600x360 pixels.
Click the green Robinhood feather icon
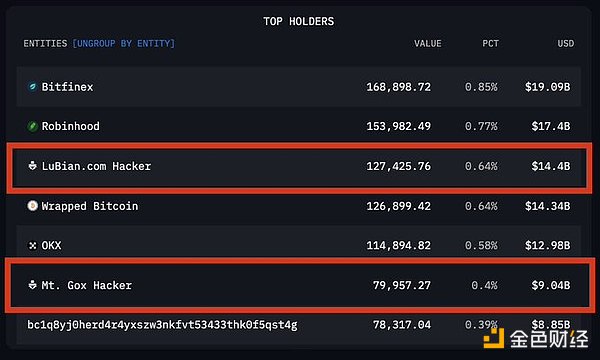tap(33, 126)
